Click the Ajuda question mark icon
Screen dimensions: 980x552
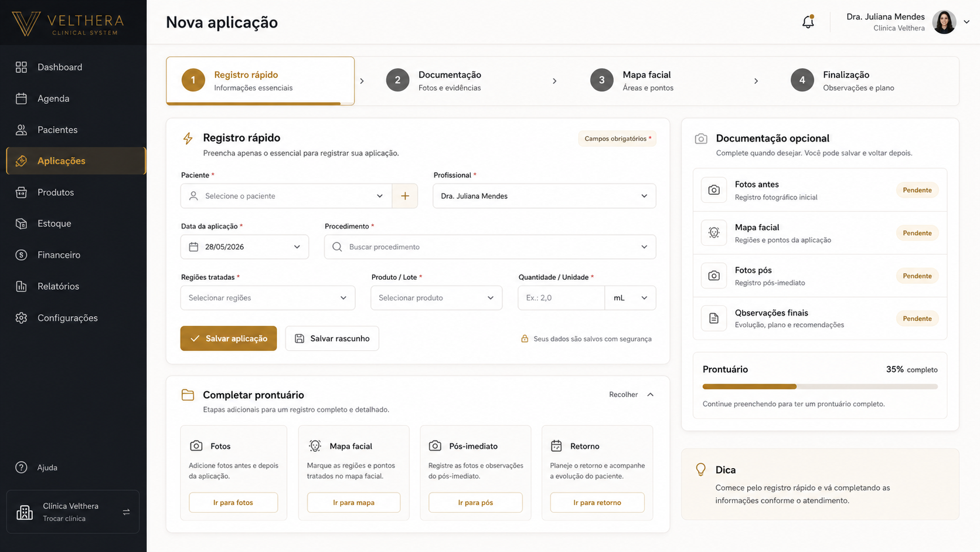point(21,468)
